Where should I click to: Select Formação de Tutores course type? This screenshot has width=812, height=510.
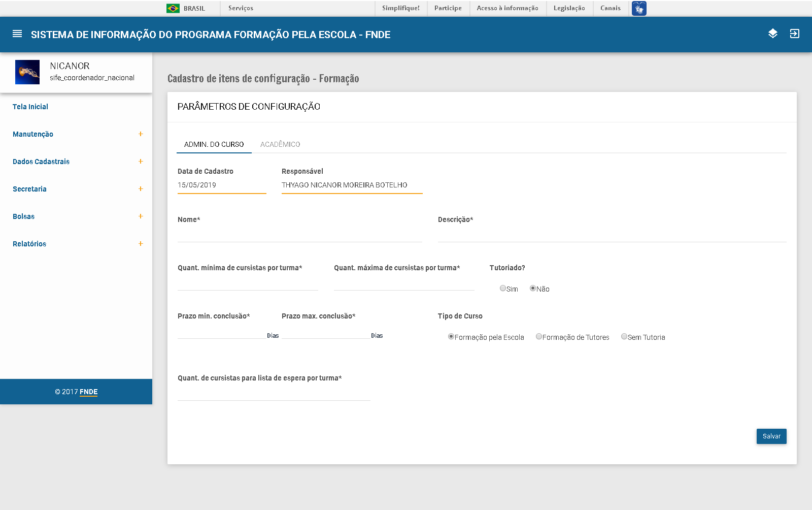coord(539,337)
